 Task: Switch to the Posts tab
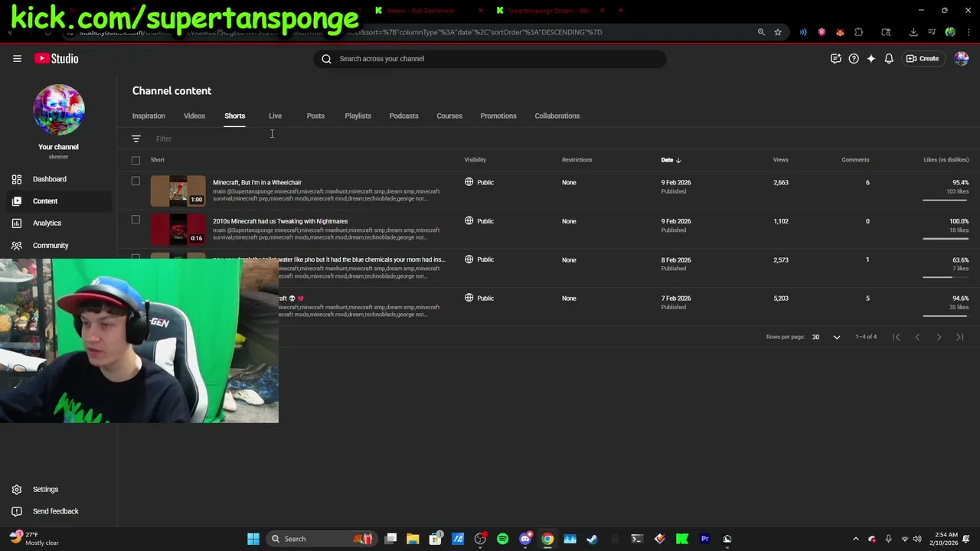coord(315,116)
